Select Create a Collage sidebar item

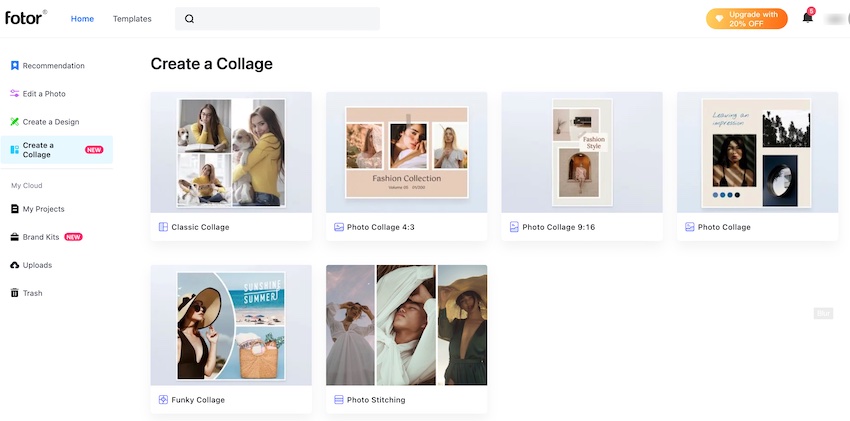pyautogui.click(x=57, y=150)
